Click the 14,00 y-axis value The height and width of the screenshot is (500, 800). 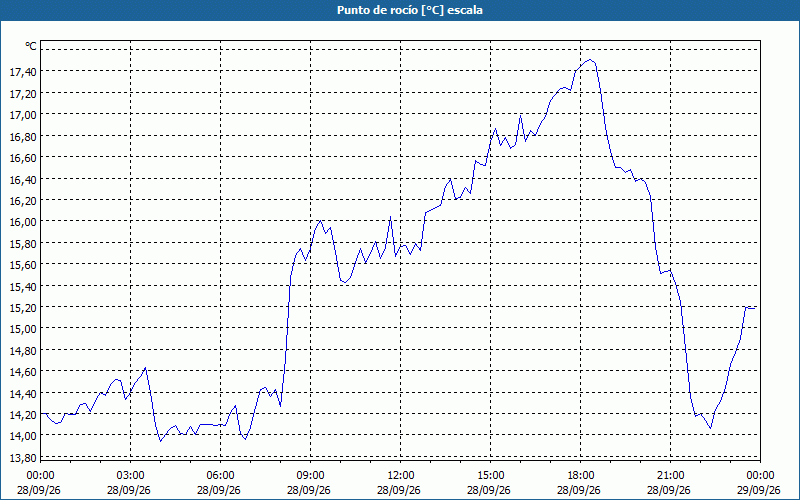pyautogui.click(x=23, y=436)
